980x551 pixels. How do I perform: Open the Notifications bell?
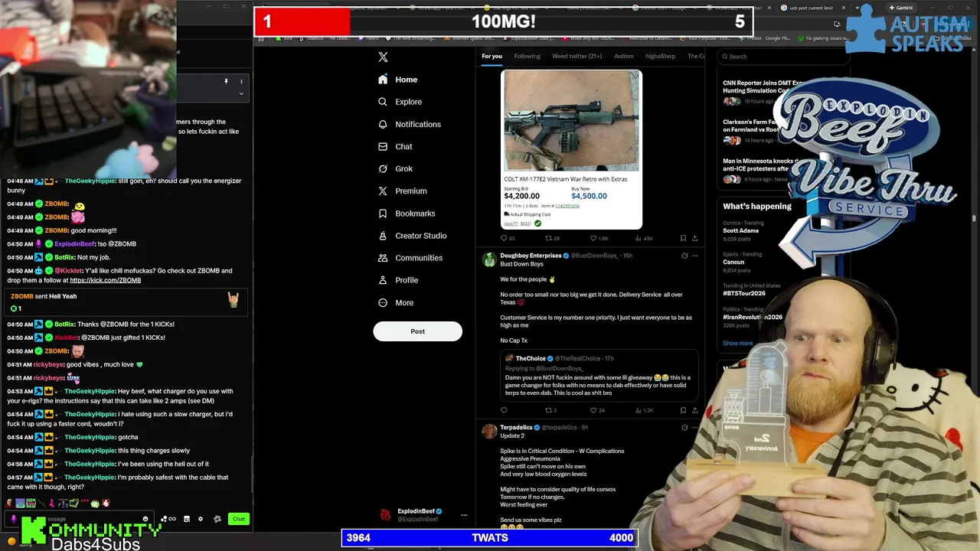point(383,124)
